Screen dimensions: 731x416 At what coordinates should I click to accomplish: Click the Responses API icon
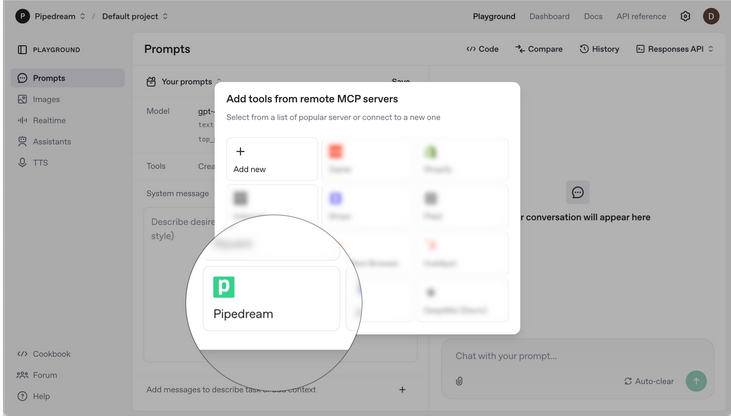[x=640, y=49]
